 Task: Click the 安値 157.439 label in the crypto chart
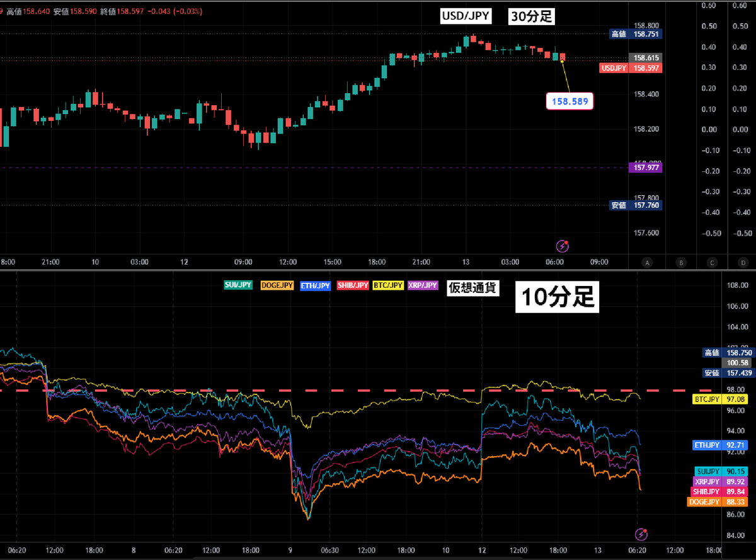[x=728, y=373]
